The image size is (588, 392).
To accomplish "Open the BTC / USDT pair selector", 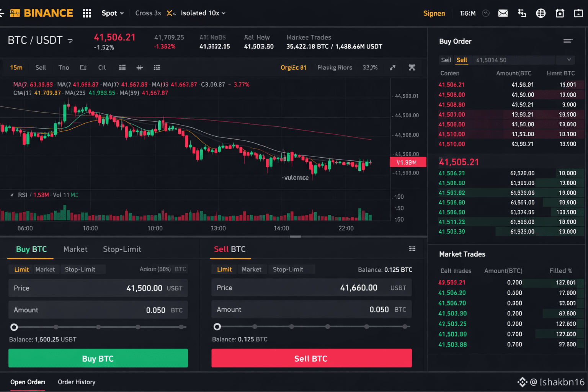I will pos(40,40).
